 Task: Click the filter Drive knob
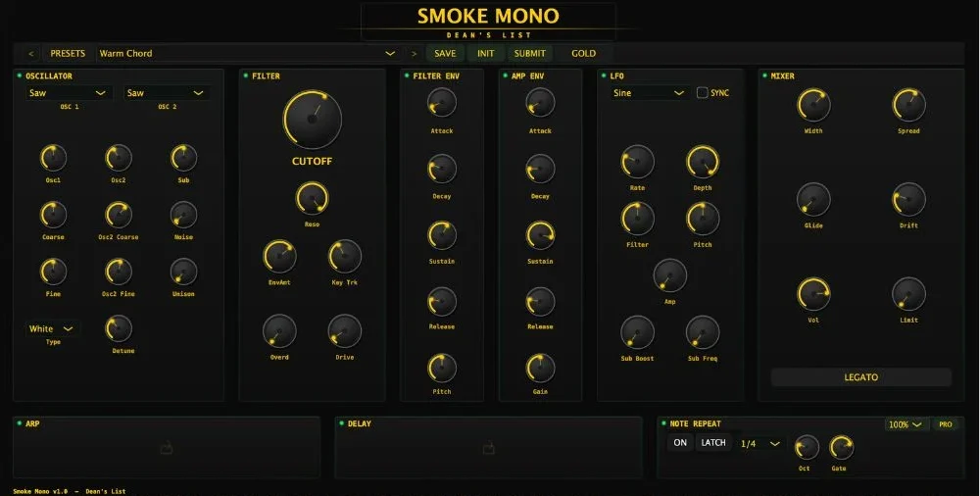[x=344, y=331]
